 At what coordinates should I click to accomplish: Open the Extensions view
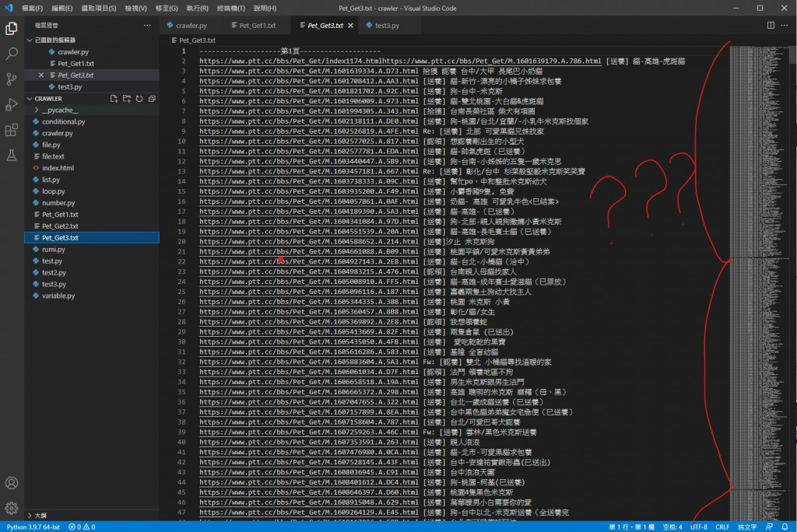(x=11, y=130)
